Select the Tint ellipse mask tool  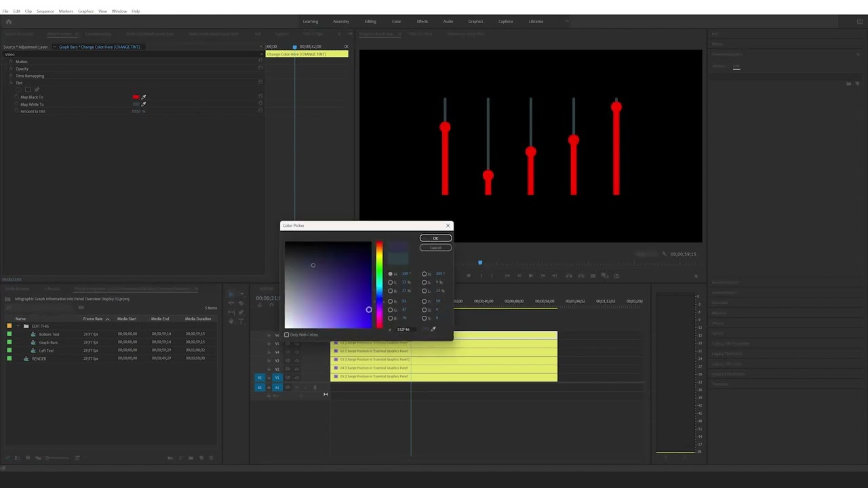[x=20, y=89]
